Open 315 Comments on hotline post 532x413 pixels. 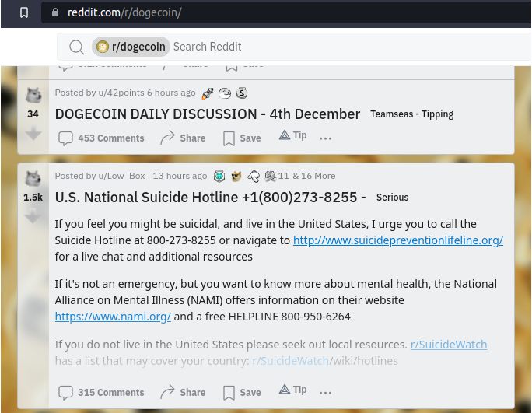click(x=101, y=392)
